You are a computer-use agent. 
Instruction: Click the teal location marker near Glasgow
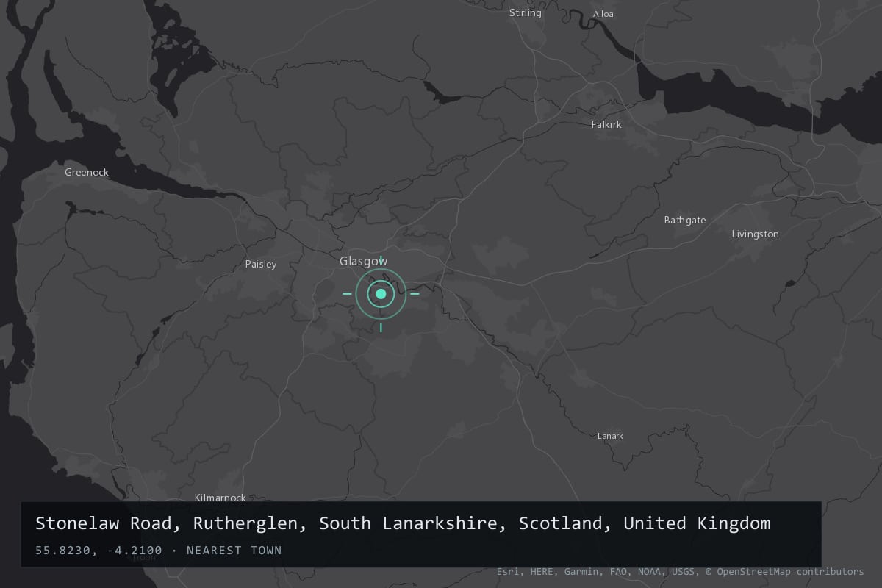(381, 294)
